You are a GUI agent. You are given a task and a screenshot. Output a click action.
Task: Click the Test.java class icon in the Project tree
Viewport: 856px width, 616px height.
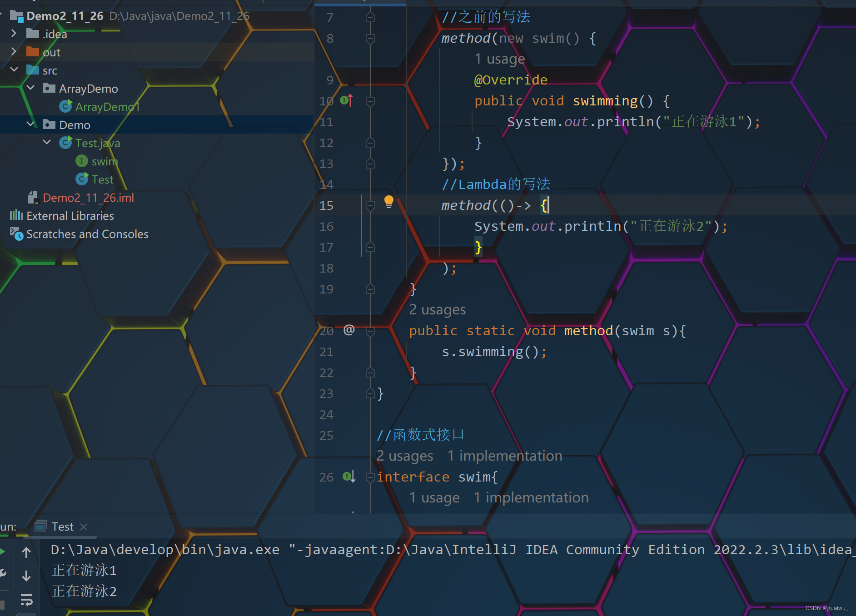point(65,142)
